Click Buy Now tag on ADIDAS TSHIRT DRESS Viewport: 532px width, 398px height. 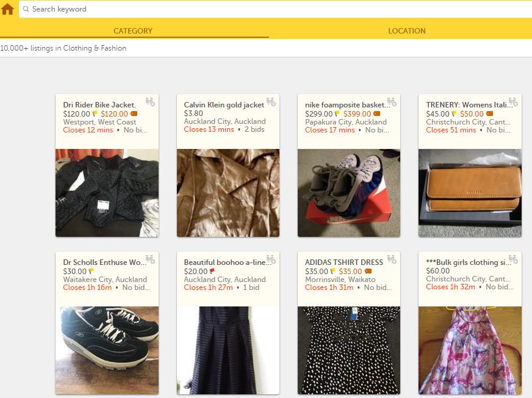[368, 271]
